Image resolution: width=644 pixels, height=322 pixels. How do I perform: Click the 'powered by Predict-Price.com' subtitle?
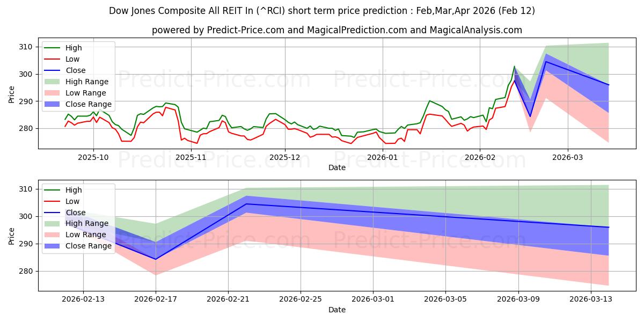point(336,30)
